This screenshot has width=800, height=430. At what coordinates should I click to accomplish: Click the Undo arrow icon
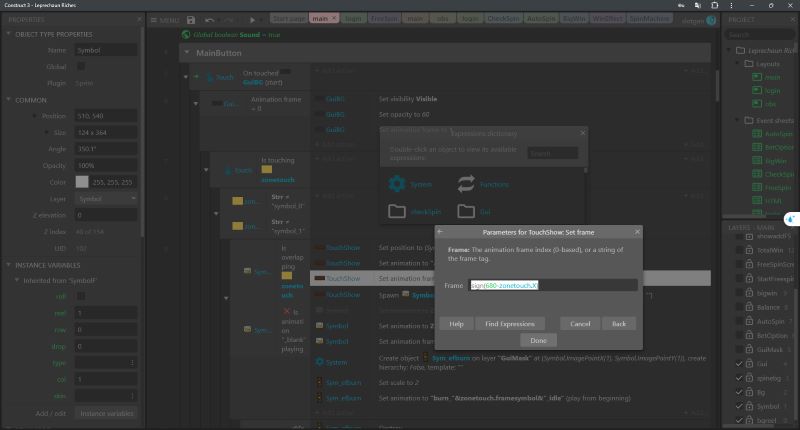[209, 20]
